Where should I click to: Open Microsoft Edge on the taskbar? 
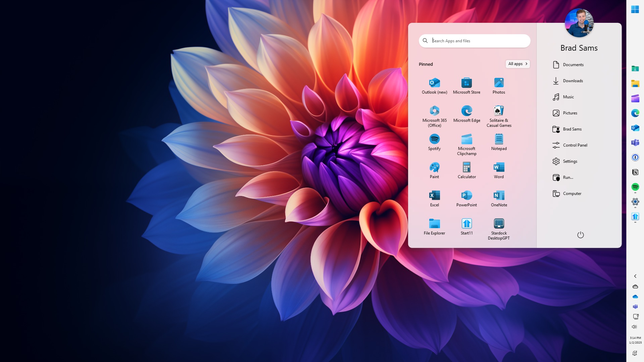(x=635, y=113)
